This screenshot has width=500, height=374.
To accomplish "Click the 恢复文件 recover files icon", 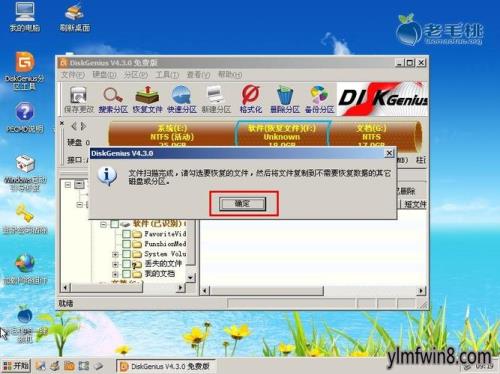I will coord(147,100).
